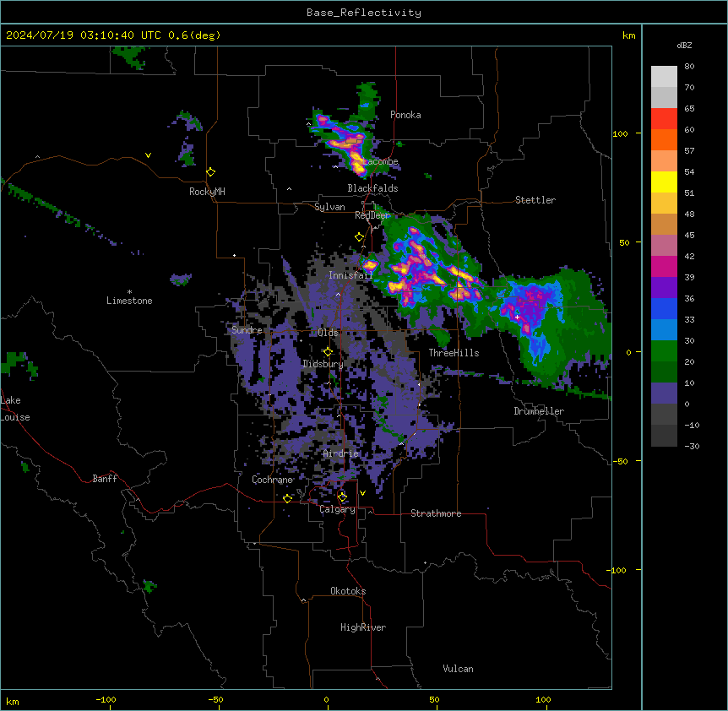The width and height of the screenshot is (728, 711).
Task: Select the RockyMH label
Action: pyautogui.click(x=207, y=192)
